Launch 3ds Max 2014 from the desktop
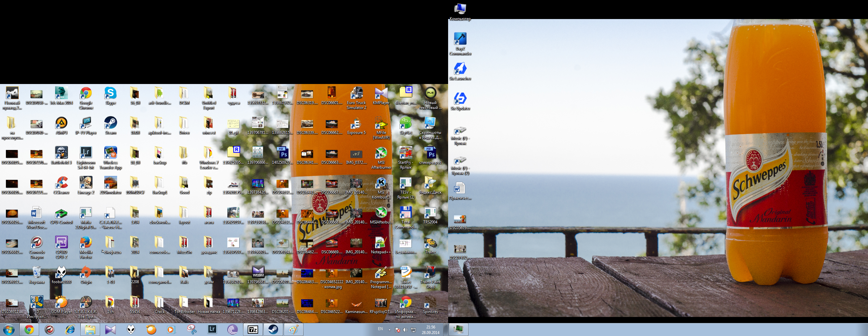 (61, 96)
